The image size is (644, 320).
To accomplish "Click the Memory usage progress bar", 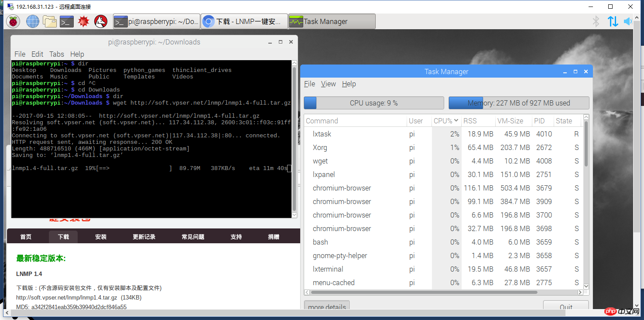I will coord(519,103).
